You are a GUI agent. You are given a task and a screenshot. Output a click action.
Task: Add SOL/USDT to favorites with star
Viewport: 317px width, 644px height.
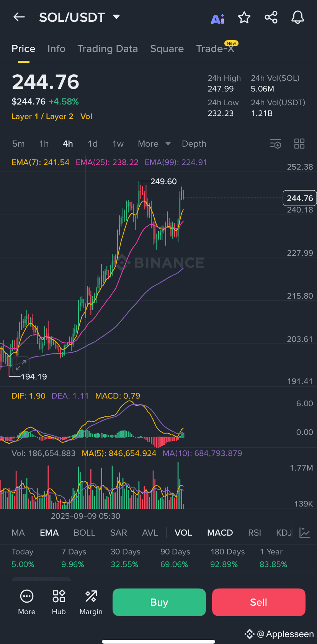(x=244, y=18)
